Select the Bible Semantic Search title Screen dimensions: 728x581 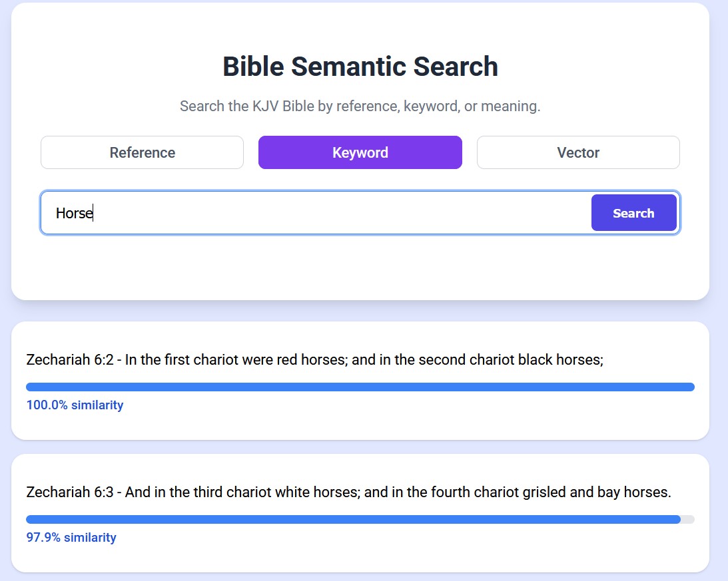(360, 67)
